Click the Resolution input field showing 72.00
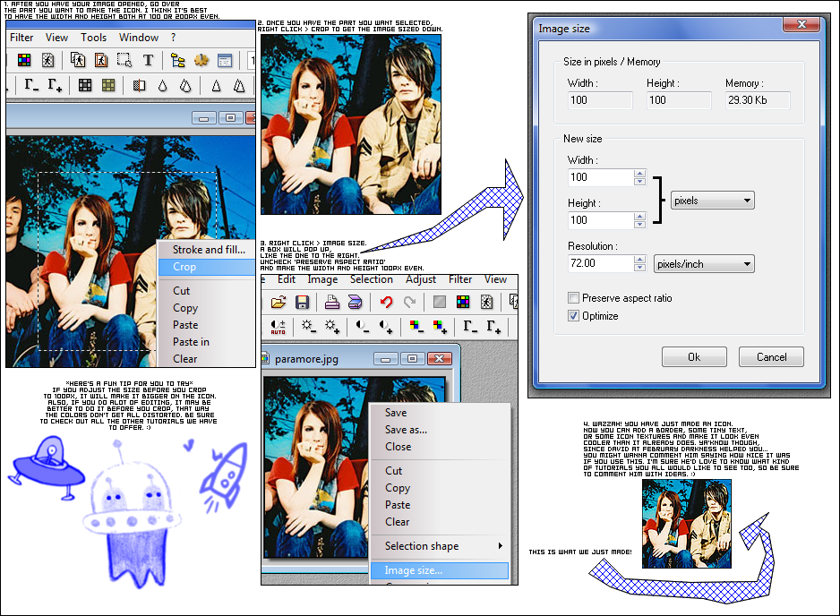 tap(601, 263)
